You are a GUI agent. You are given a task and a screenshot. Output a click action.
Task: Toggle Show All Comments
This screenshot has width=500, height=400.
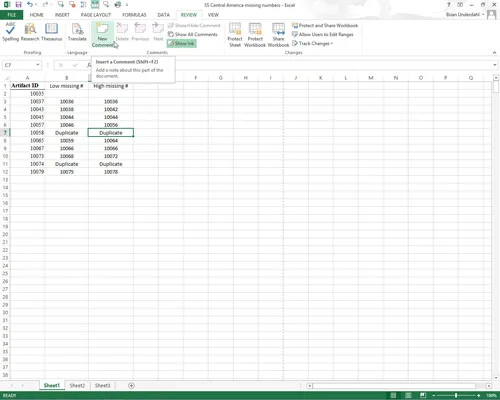(x=193, y=34)
